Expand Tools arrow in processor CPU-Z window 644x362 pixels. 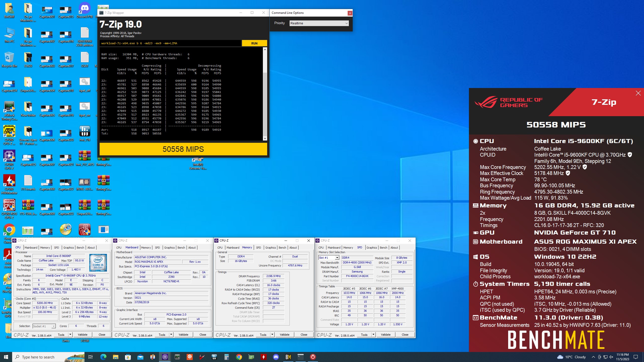coord(70,335)
